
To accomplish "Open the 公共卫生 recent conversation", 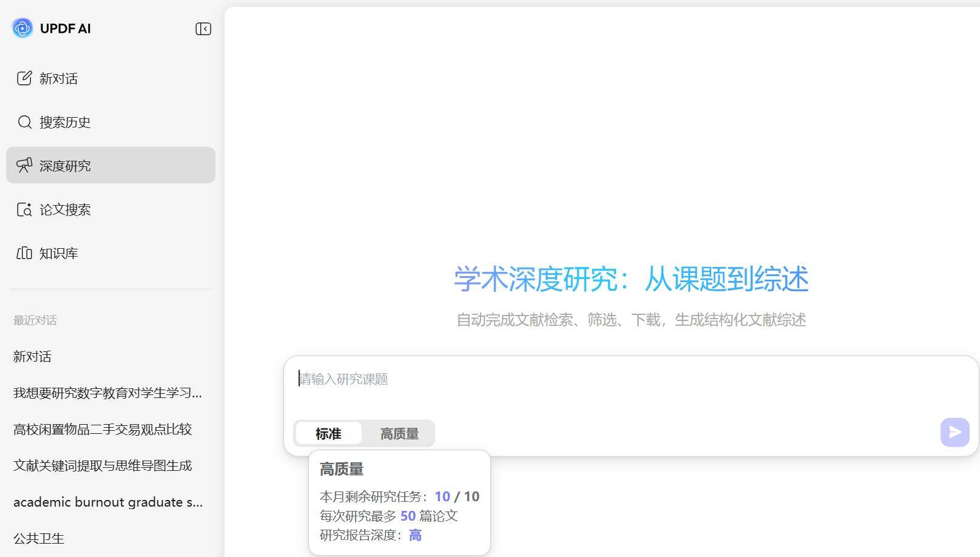I will point(39,539).
